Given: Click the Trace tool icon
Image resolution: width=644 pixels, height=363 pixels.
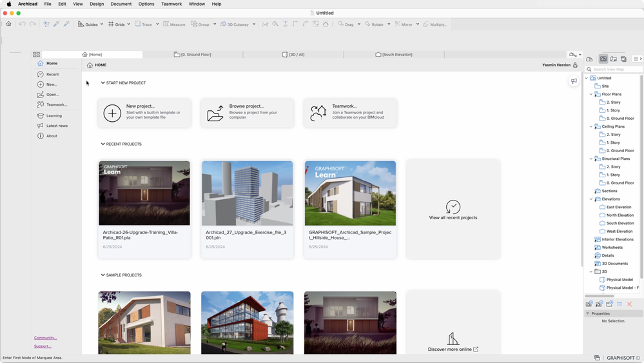Looking at the screenshot, I should click(x=138, y=24).
